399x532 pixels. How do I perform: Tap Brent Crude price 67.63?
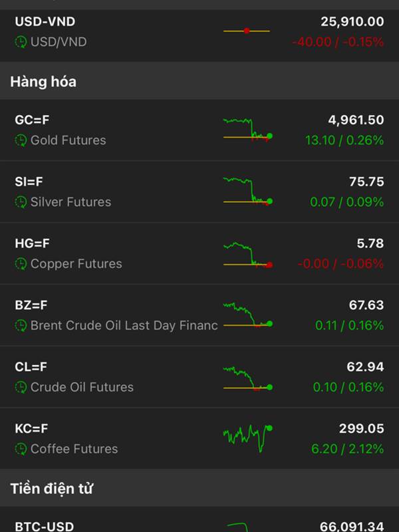point(366,305)
